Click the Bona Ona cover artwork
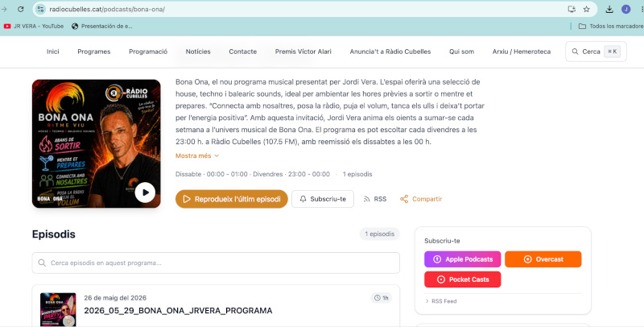The width and height of the screenshot is (644, 327). 97,143
